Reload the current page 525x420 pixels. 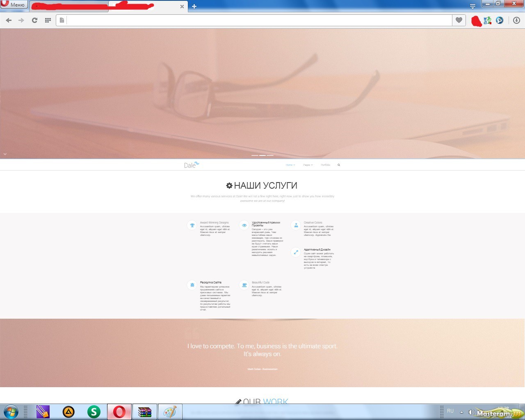point(35,20)
